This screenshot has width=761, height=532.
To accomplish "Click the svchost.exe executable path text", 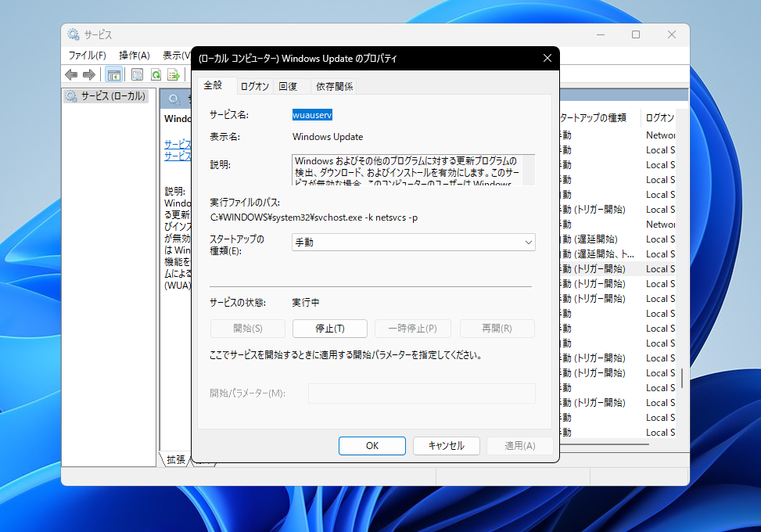I will tap(314, 217).
